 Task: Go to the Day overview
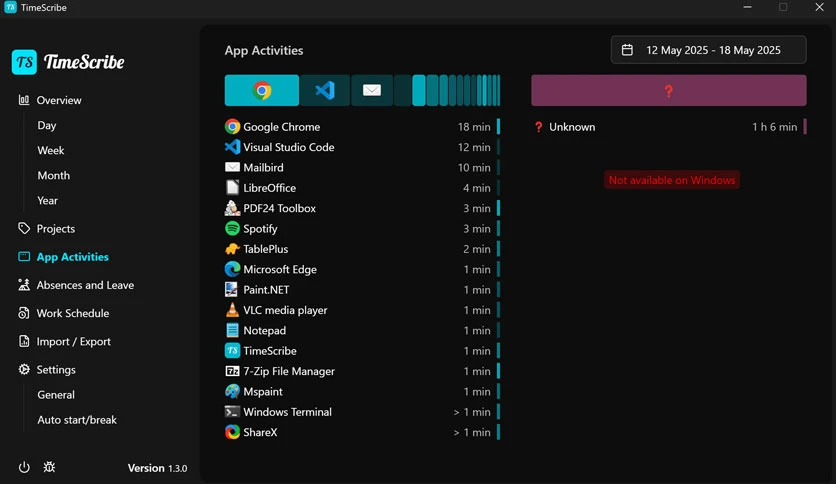pyautogui.click(x=47, y=125)
